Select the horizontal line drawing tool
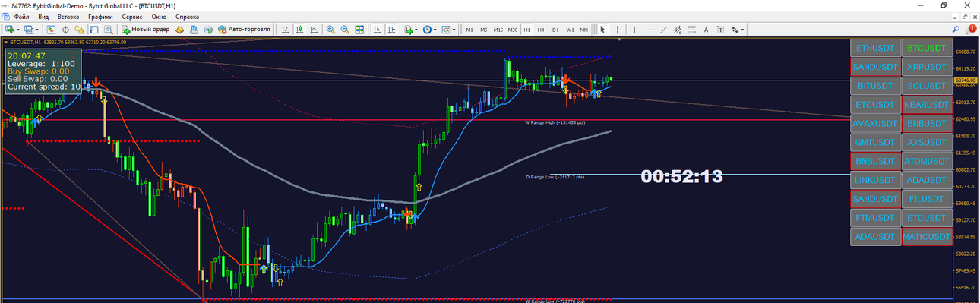Viewport: 980px width, 303px height. coord(649,30)
